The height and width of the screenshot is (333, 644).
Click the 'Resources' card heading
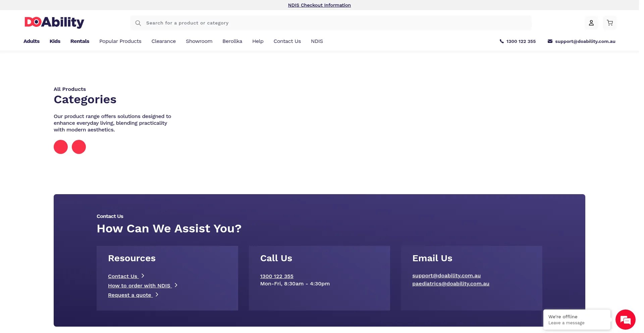click(x=132, y=258)
